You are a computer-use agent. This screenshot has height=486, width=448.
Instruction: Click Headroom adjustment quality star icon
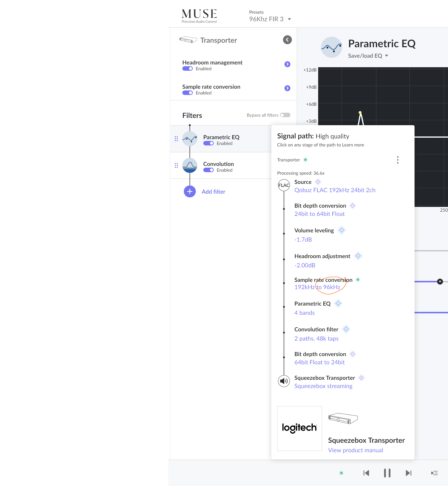(x=358, y=256)
